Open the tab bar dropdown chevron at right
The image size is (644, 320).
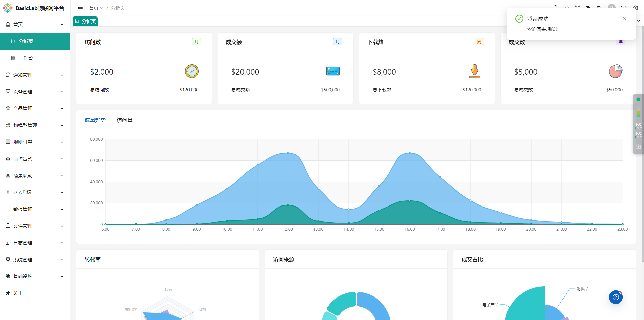pos(639,21)
